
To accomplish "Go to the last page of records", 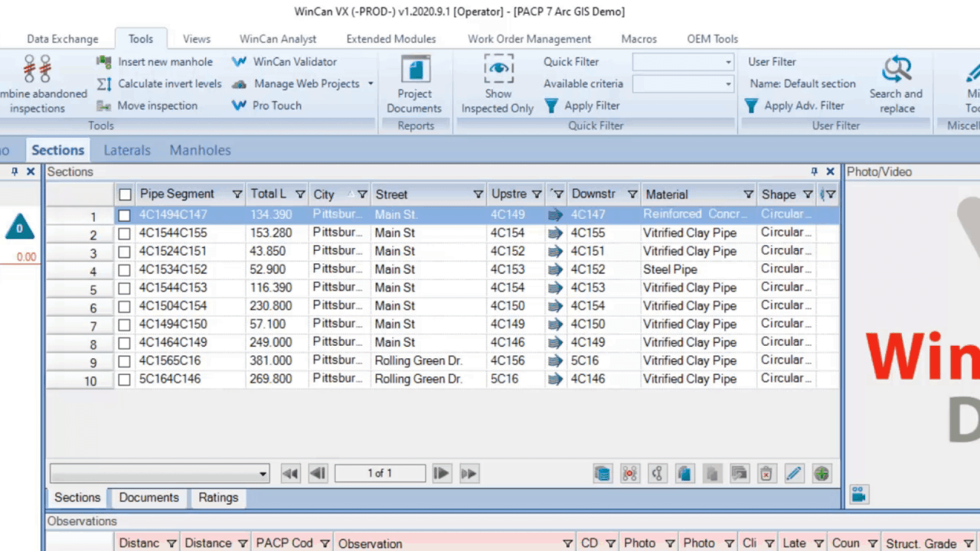I will [x=469, y=474].
